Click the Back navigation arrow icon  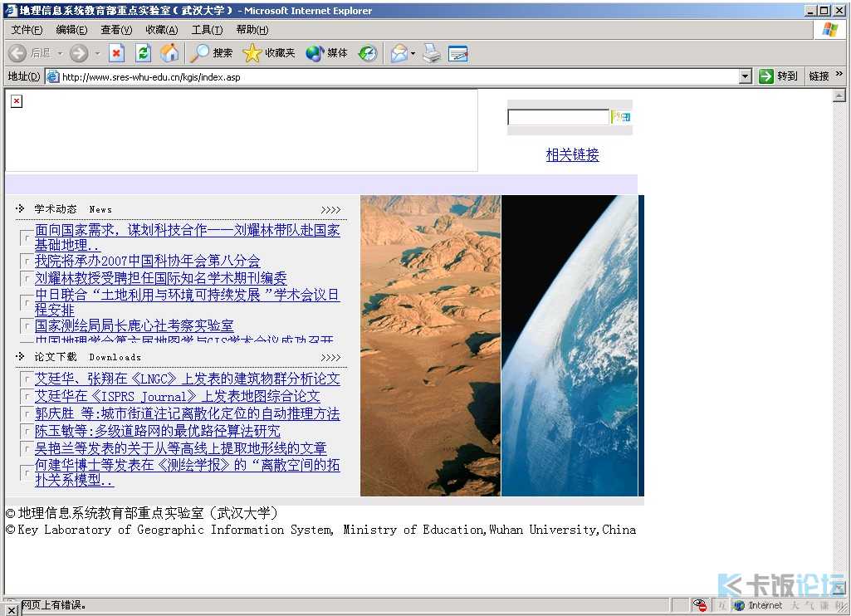17,52
